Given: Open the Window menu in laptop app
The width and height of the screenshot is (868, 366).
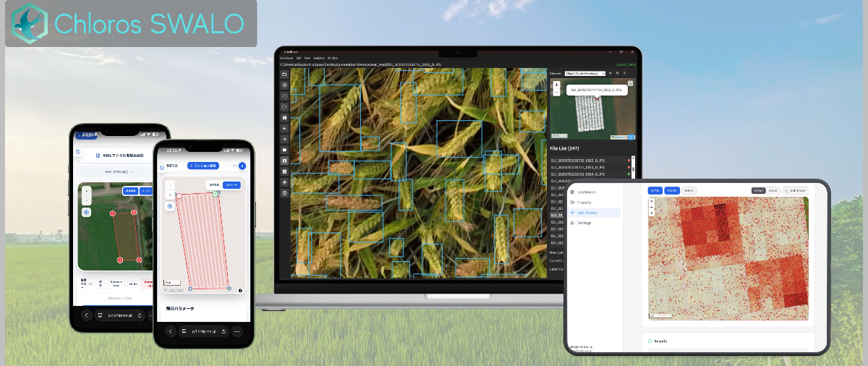Looking at the screenshot, I should [x=333, y=58].
